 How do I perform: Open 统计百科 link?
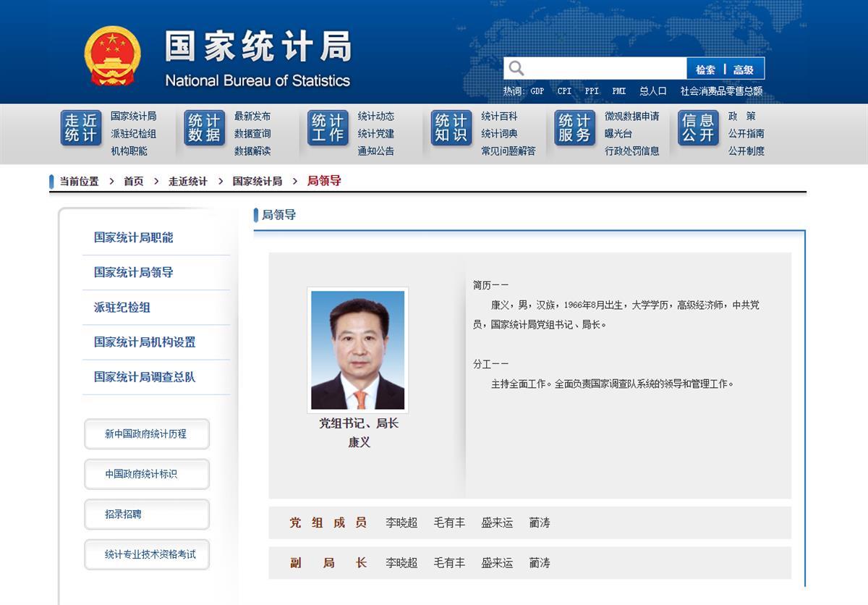[499, 116]
